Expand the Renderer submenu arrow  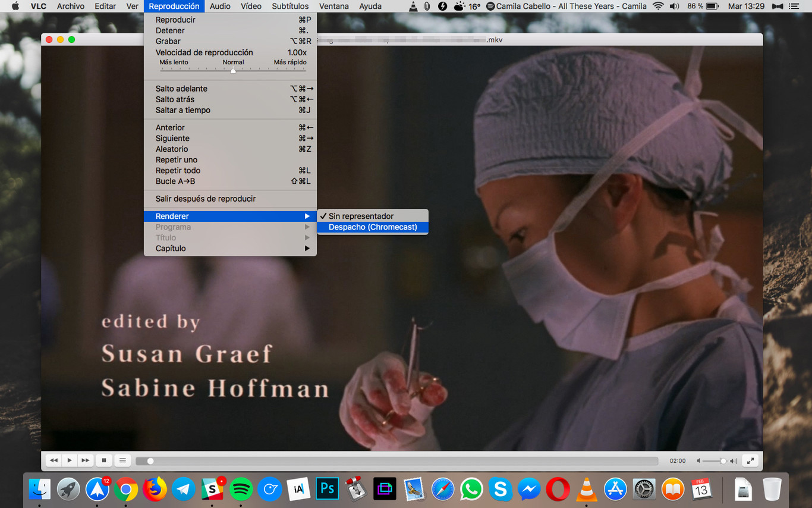pyautogui.click(x=307, y=217)
